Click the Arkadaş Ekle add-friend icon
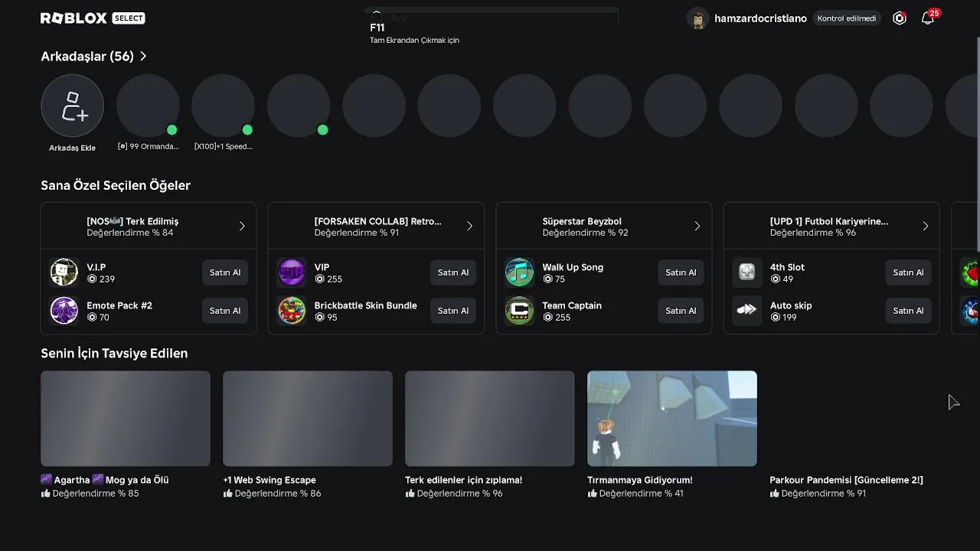Image resolution: width=980 pixels, height=551 pixels. (72, 106)
